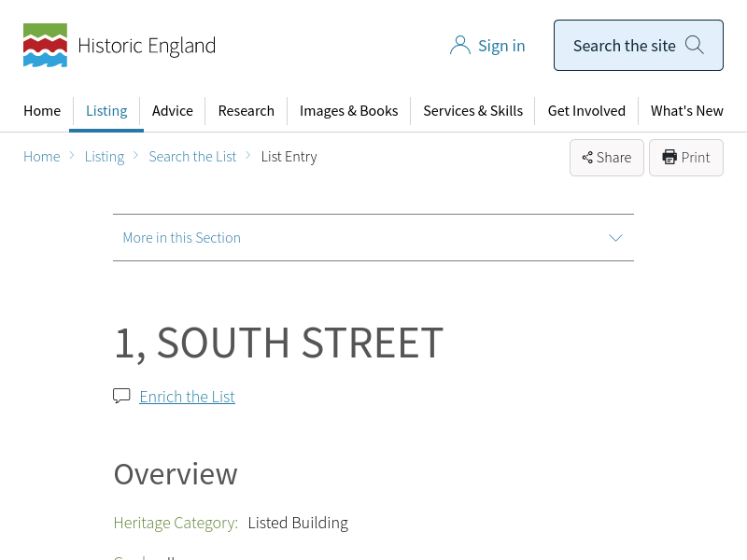Click the magnifying glass search icon
747x560 pixels.
point(694,45)
